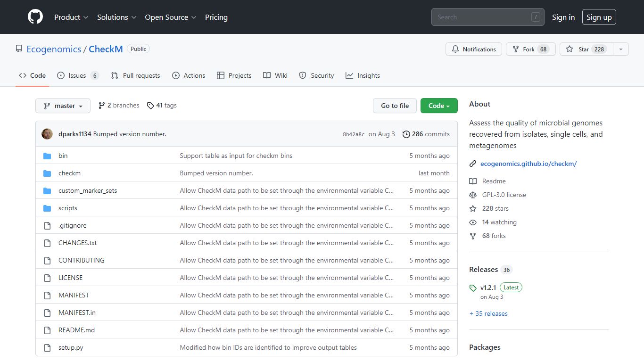The image size is (644, 362).
Task: View 41 tags link
Action: tap(162, 106)
